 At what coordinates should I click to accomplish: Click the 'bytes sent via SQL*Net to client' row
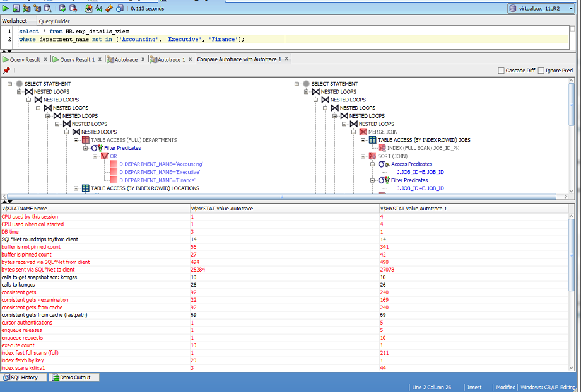(285, 270)
